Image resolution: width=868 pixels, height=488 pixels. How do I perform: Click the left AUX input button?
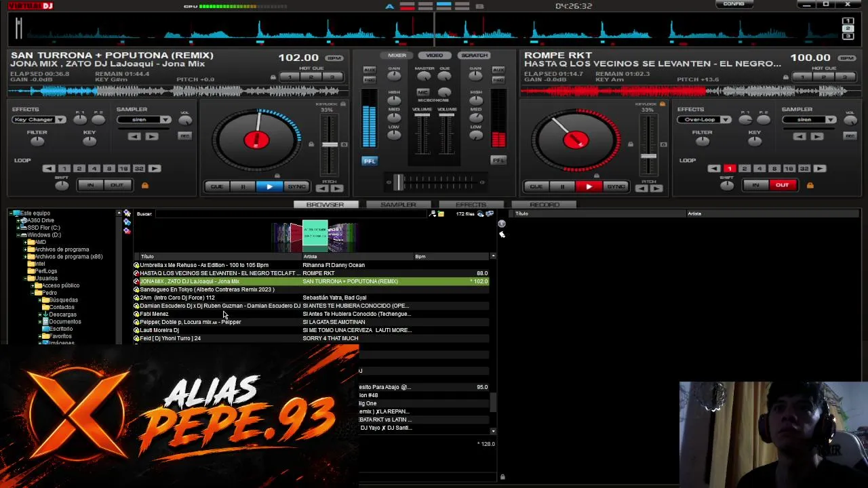click(x=369, y=70)
